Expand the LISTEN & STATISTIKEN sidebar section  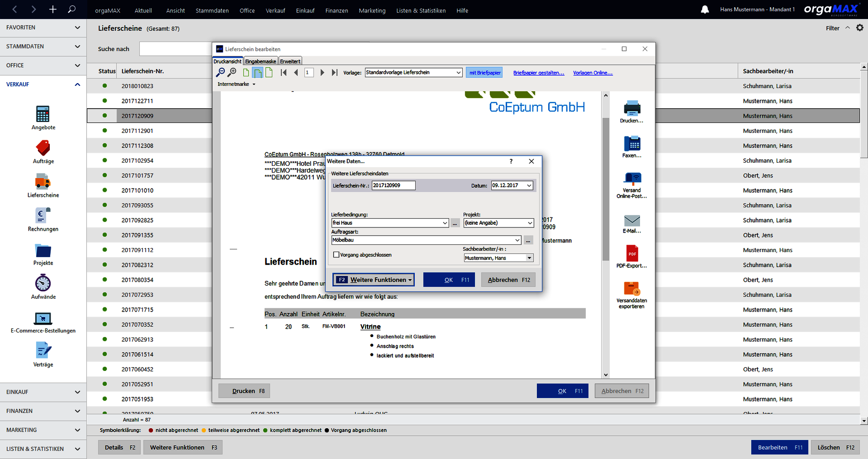(x=43, y=449)
